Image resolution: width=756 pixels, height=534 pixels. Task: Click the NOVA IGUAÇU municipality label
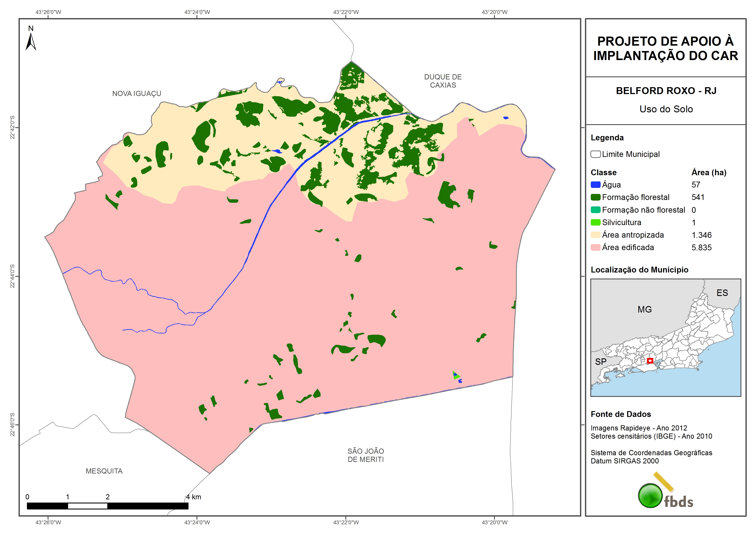(x=137, y=93)
